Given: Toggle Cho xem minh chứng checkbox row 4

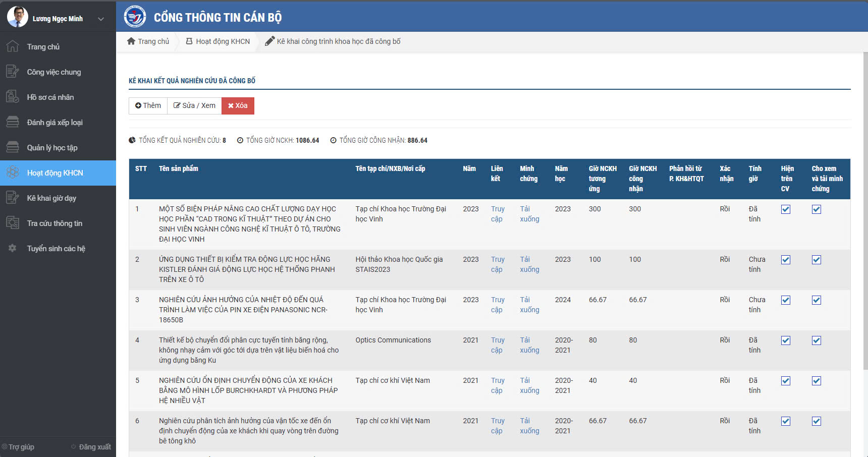Looking at the screenshot, I should (x=817, y=340).
